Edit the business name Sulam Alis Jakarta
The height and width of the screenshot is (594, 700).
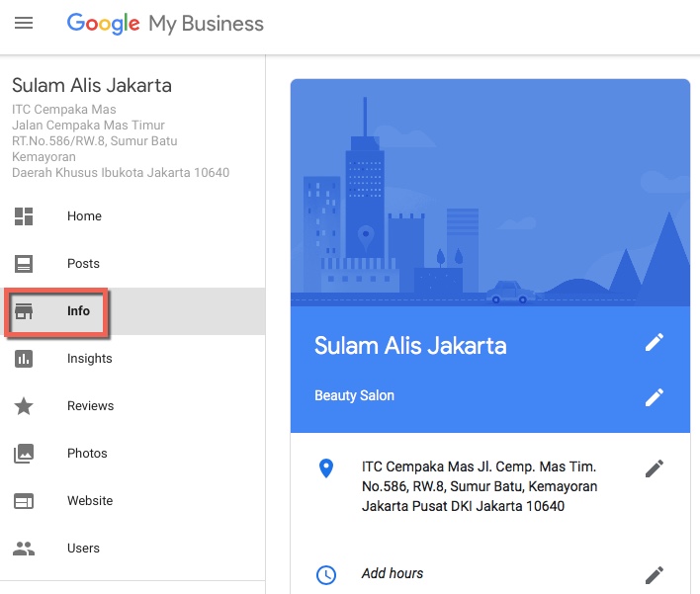click(654, 343)
